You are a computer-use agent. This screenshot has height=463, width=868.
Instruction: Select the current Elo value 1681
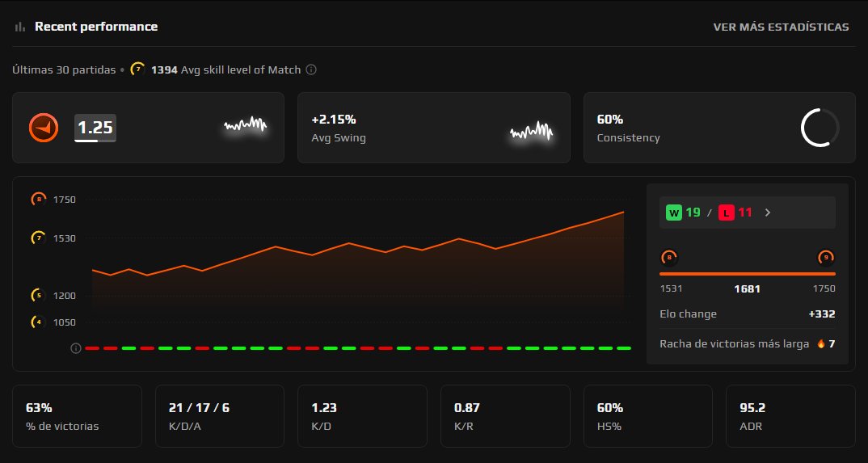coord(747,288)
